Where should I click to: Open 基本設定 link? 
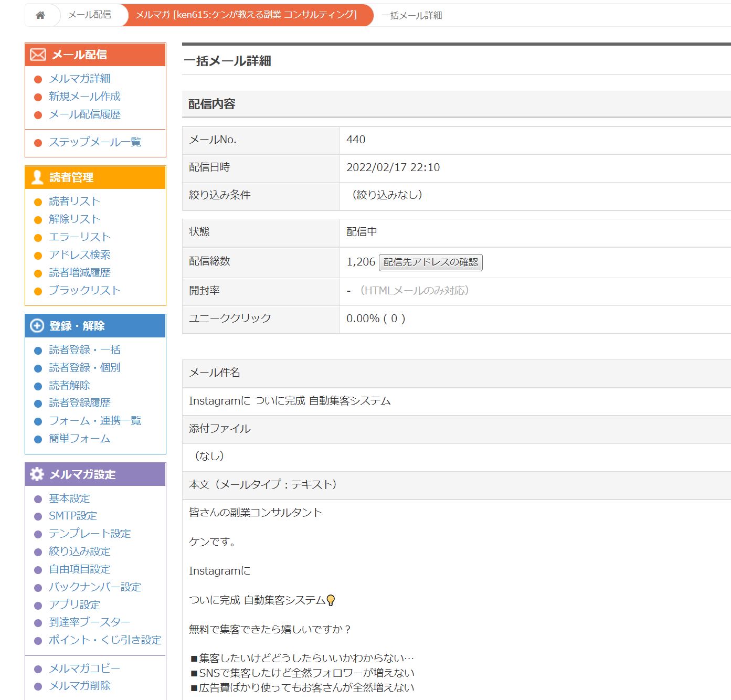pyautogui.click(x=69, y=499)
